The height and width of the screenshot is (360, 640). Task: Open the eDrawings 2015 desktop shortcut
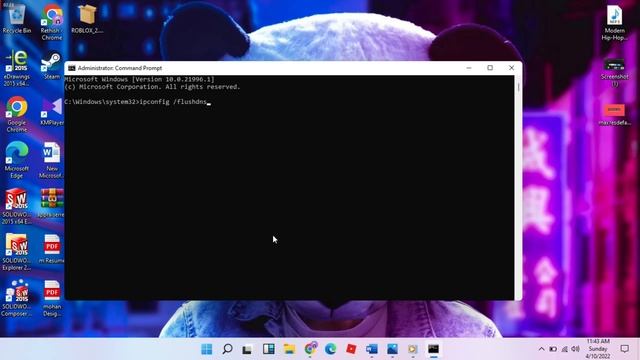click(17, 68)
